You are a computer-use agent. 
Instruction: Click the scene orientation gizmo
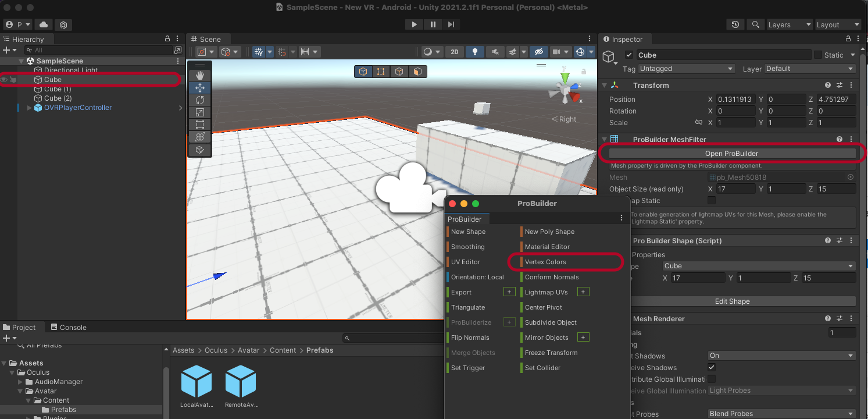[565, 88]
